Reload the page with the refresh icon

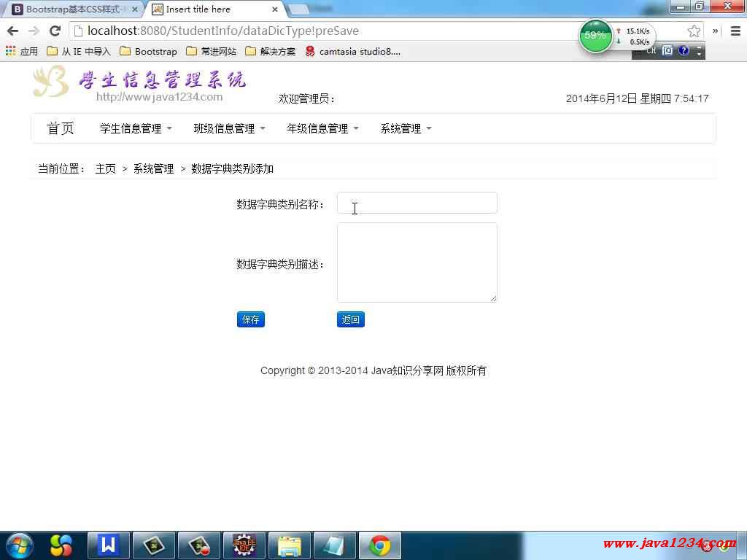55,31
